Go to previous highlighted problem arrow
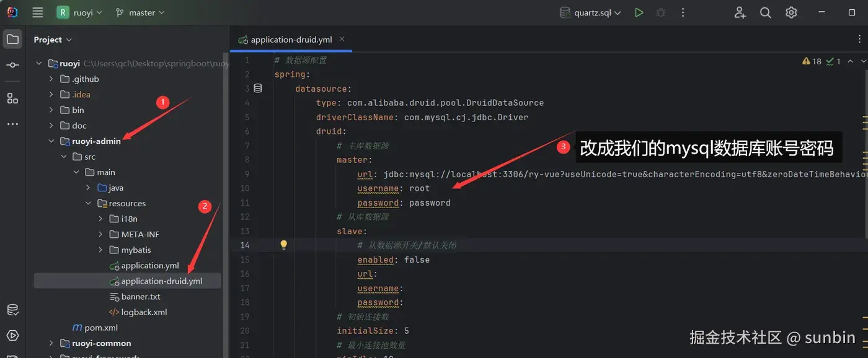868x358 pixels. 849,61
